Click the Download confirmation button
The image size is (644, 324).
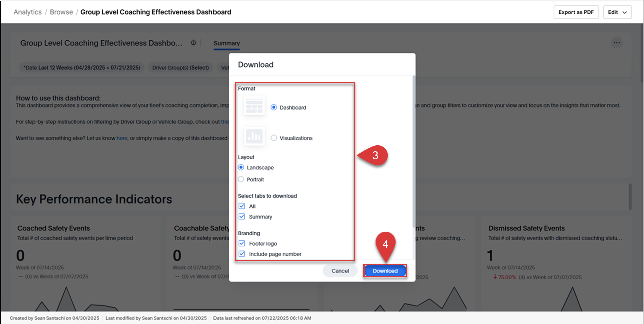point(385,270)
